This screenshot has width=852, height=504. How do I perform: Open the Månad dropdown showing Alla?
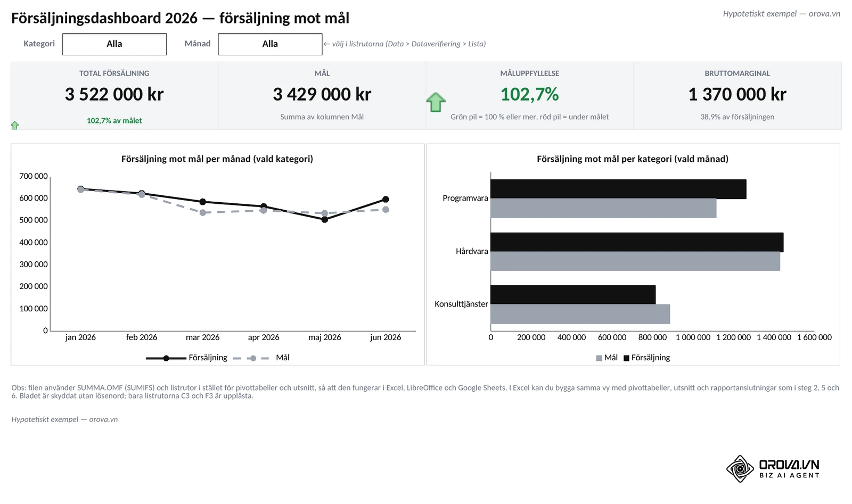point(270,44)
